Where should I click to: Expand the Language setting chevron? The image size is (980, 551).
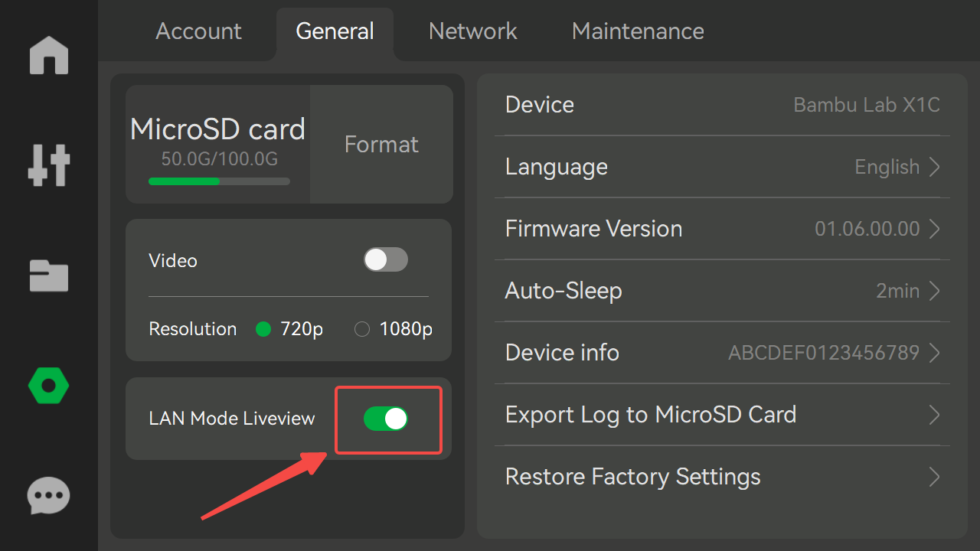click(x=934, y=167)
